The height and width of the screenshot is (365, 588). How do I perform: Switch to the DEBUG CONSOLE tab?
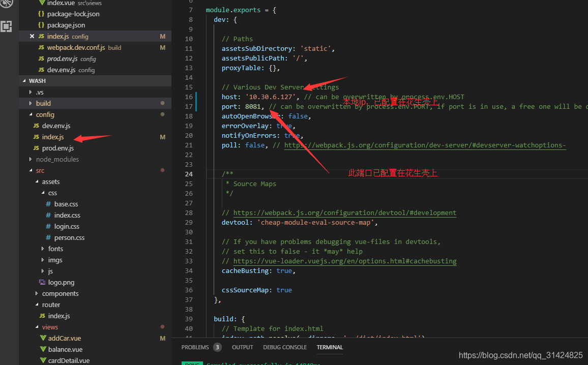(x=285, y=347)
